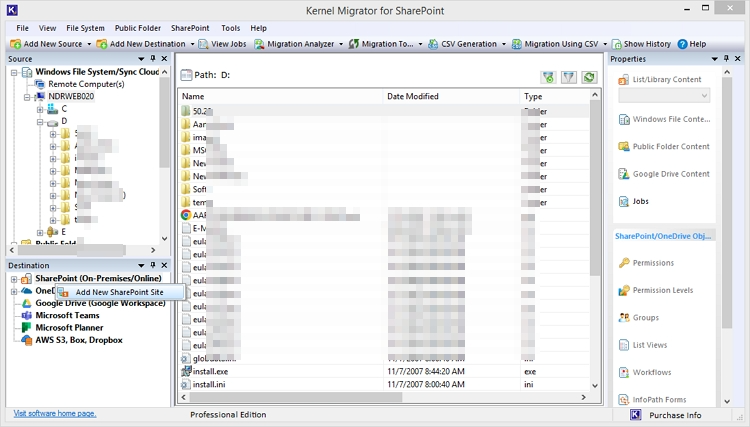The height and width of the screenshot is (427, 750).
Task: Click the blue Help question mark icon
Action: click(x=683, y=44)
